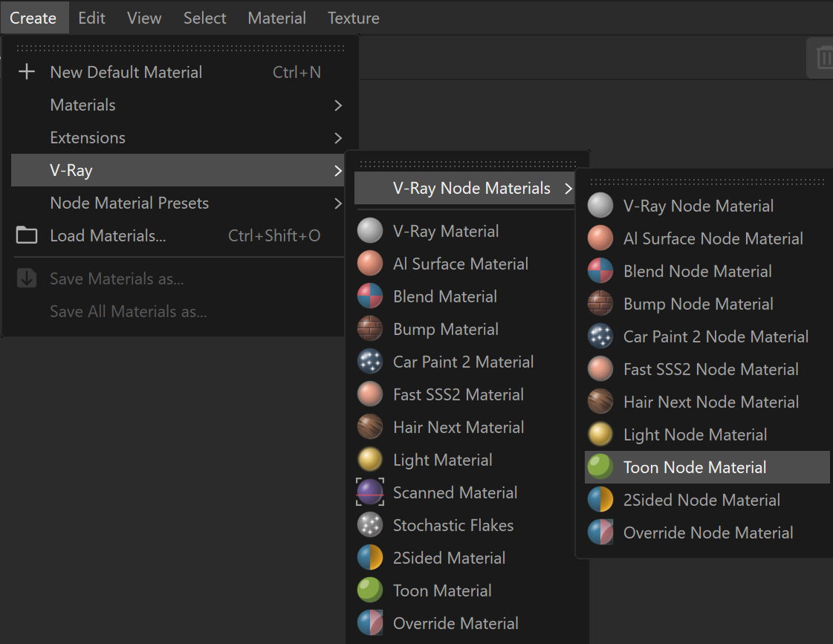Image resolution: width=833 pixels, height=644 pixels.
Task: Click the Ctrl+Shift+O shortcut text
Action: pyautogui.click(x=274, y=235)
